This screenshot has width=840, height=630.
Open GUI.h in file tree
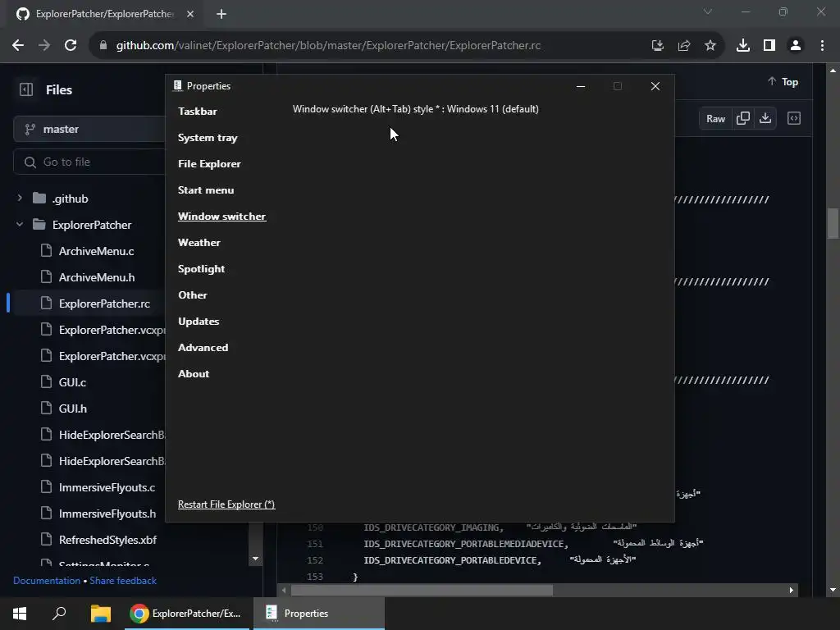pos(73,409)
